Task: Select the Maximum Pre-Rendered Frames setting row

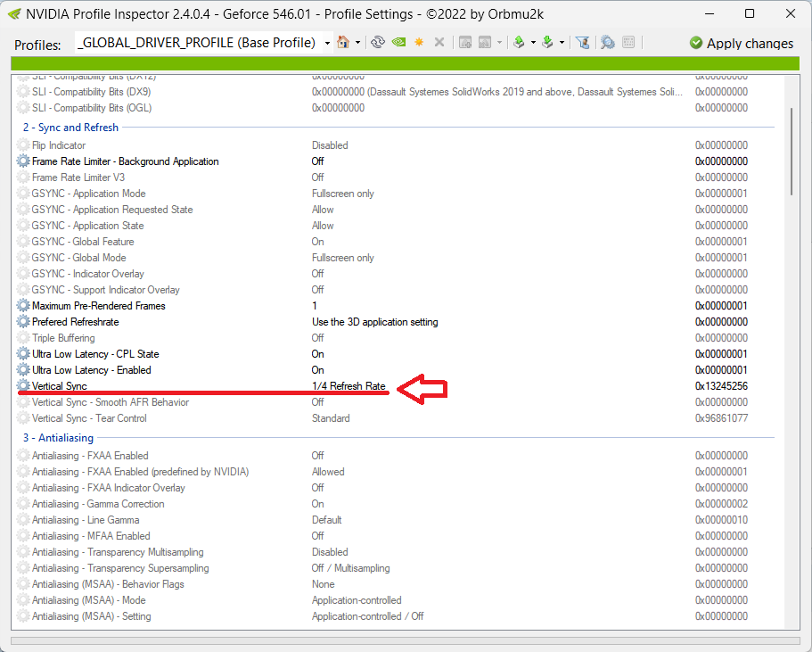Action: 98,306
